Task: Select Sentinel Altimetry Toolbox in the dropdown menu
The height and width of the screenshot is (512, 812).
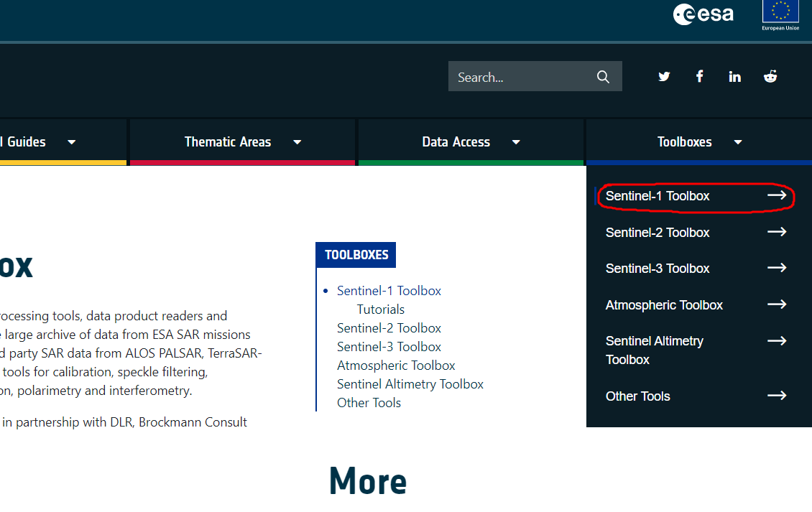Action: click(x=655, y=350)
